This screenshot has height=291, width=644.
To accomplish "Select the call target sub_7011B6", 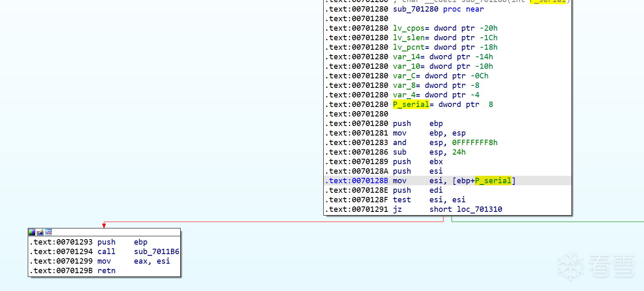I will click(x=157, y=252).
